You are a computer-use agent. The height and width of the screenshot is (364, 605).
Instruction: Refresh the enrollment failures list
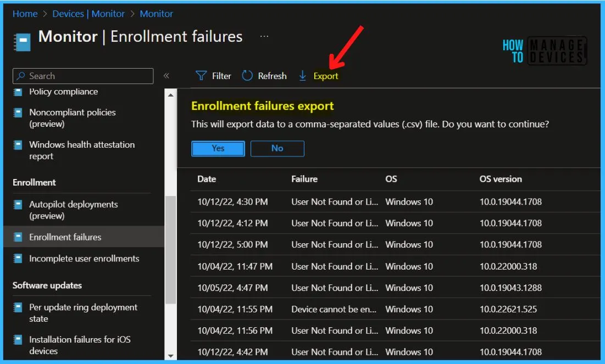pyautogui.click(x=264, y=76)
